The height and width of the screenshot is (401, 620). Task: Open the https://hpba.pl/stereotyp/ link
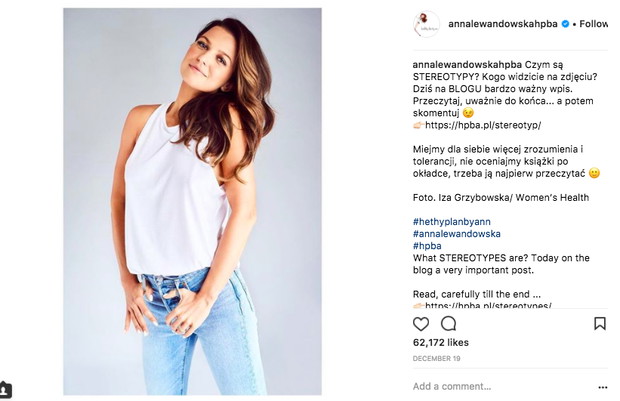483,125
